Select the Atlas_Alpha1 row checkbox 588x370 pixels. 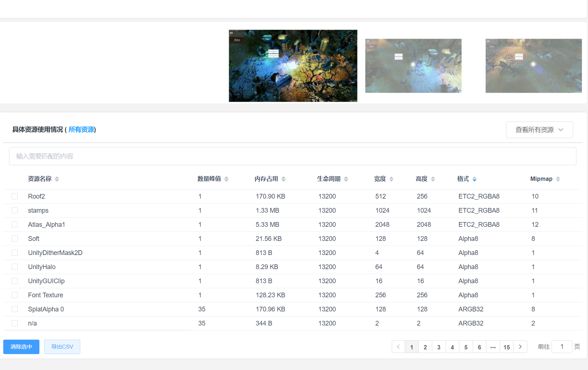pos(14,224)
